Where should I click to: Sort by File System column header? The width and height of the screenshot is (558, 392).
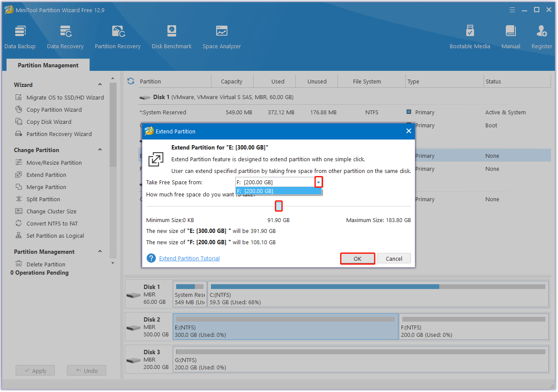(367, 81)
